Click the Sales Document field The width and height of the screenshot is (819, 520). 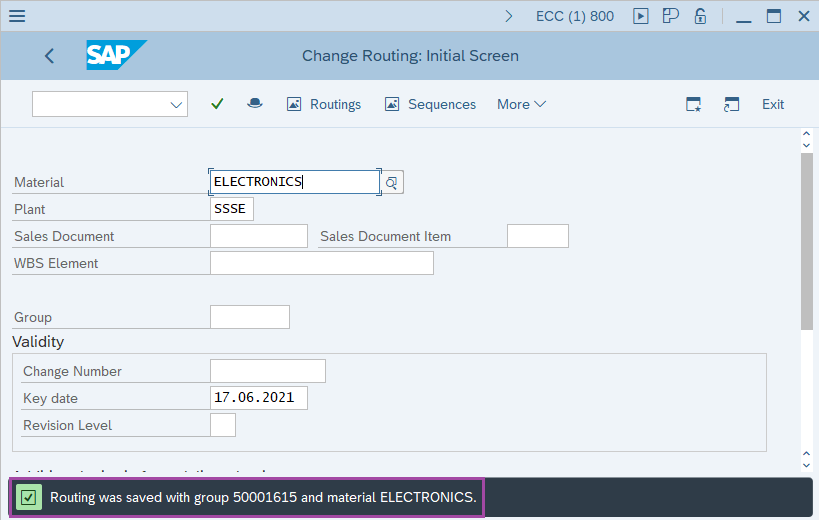click(259, 236)
